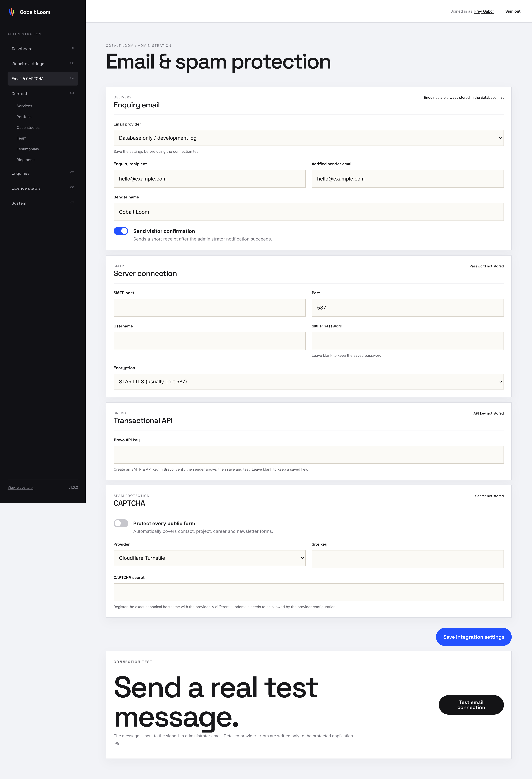Open the Encryption dropdown

(308, 381)
